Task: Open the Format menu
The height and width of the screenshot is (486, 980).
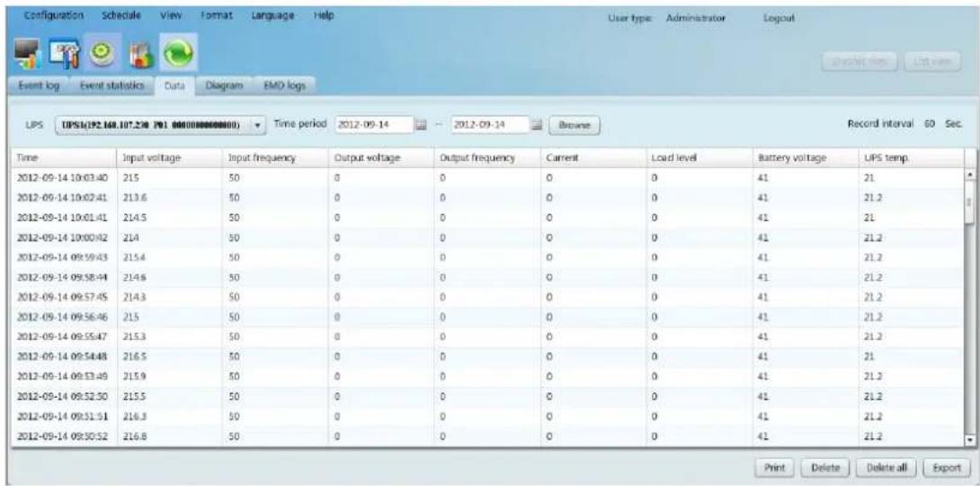Action: (217, 14)
